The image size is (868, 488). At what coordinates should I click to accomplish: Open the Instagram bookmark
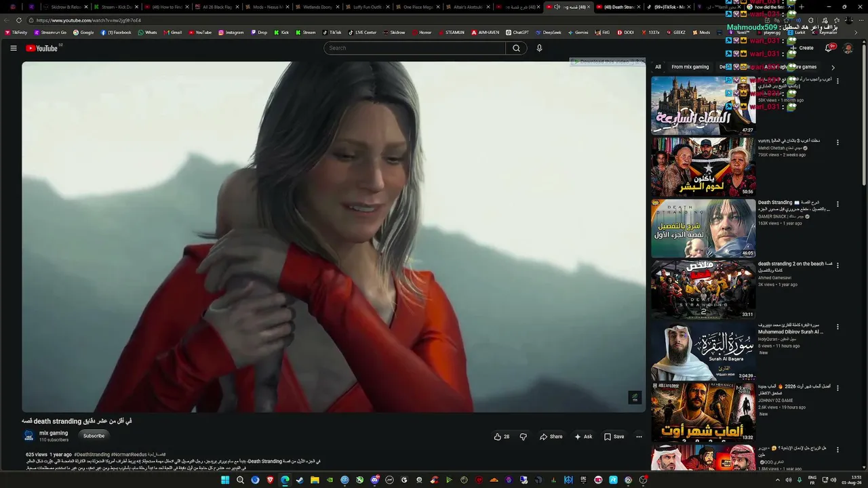(231, 33)
